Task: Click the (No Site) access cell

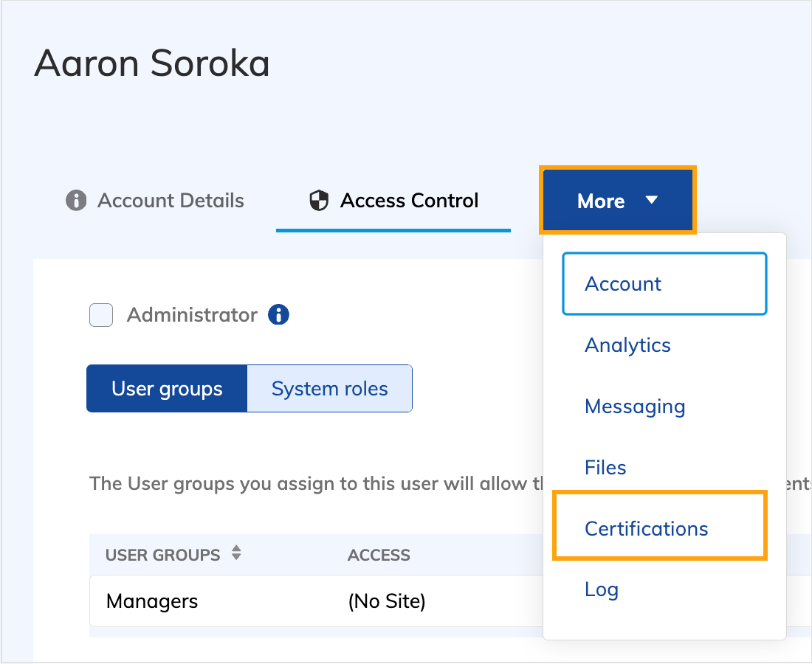Action: 387,601
